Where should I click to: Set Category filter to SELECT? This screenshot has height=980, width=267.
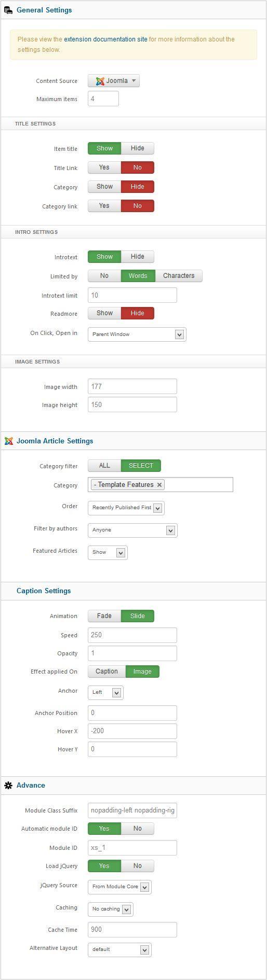(141, 466)
